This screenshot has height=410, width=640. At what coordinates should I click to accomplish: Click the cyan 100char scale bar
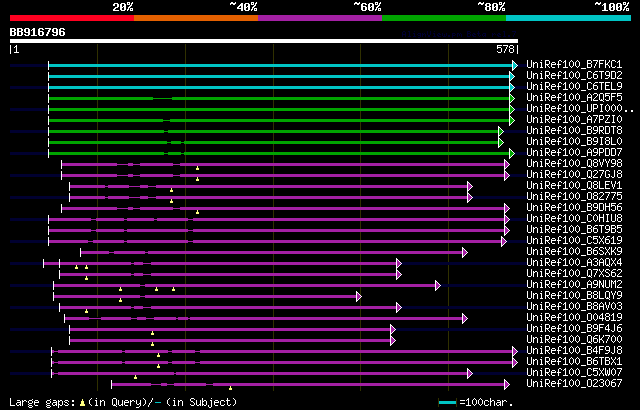click(447, 403)
